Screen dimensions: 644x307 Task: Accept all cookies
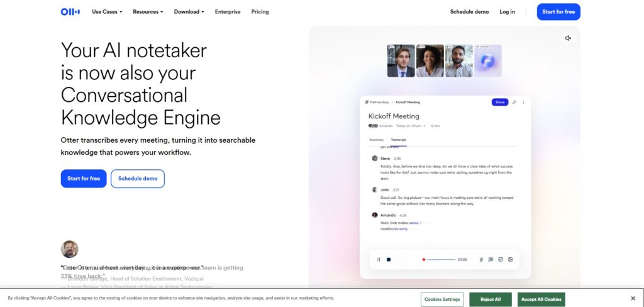(541, 299)
